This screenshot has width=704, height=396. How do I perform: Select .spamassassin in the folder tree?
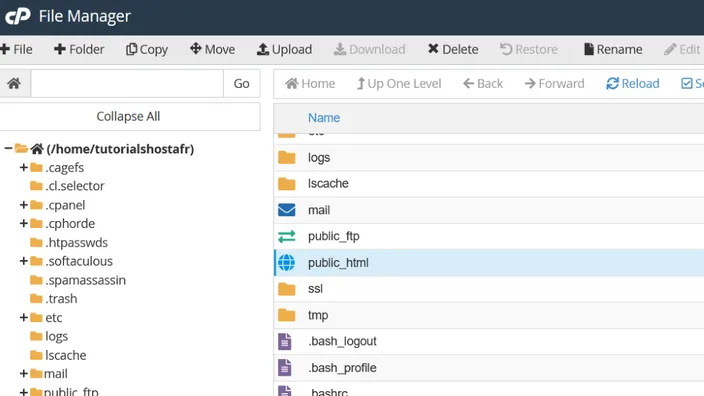(85, 280)
